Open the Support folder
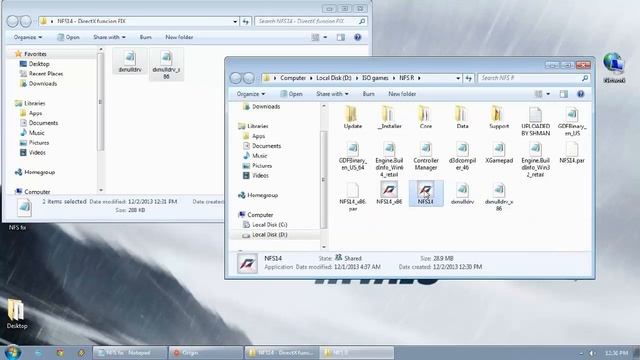The width and height of the screenshot is (640, 360). tap(499, 118)
